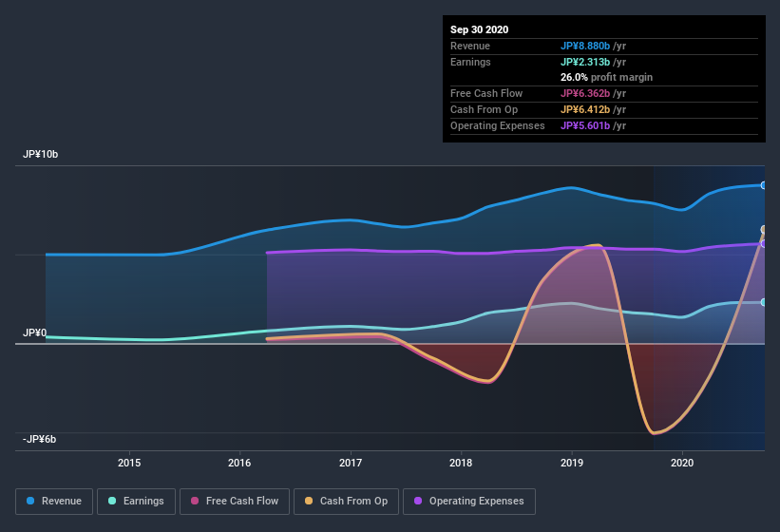
Task: Click the Sep 30 2020 tooltip header
Action: pos(480,29)
